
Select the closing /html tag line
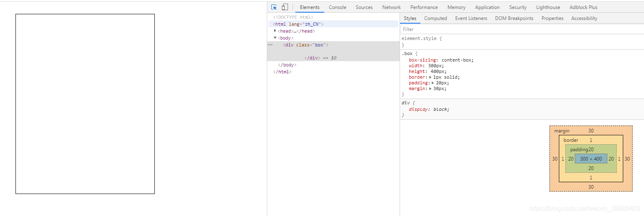[282, 72]
